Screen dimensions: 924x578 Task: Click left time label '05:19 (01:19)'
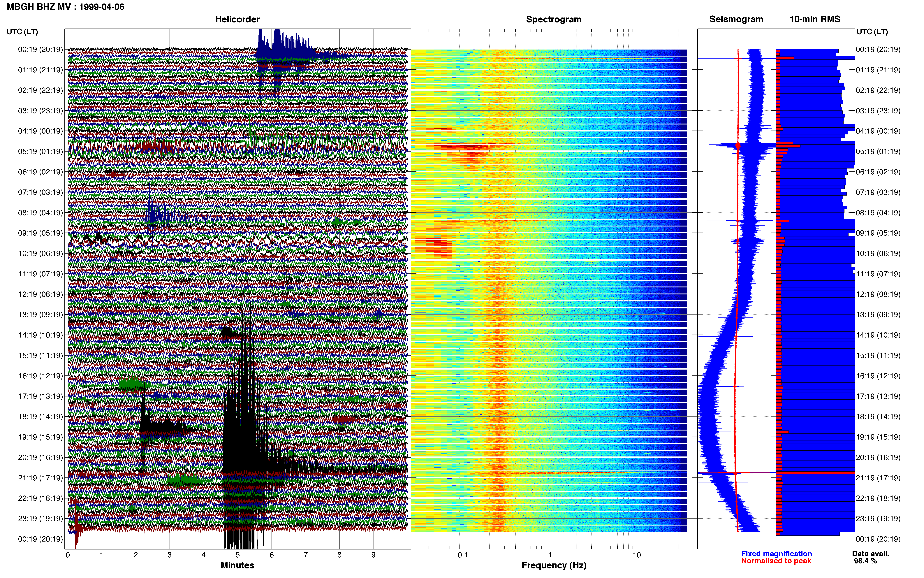[41, 151]
